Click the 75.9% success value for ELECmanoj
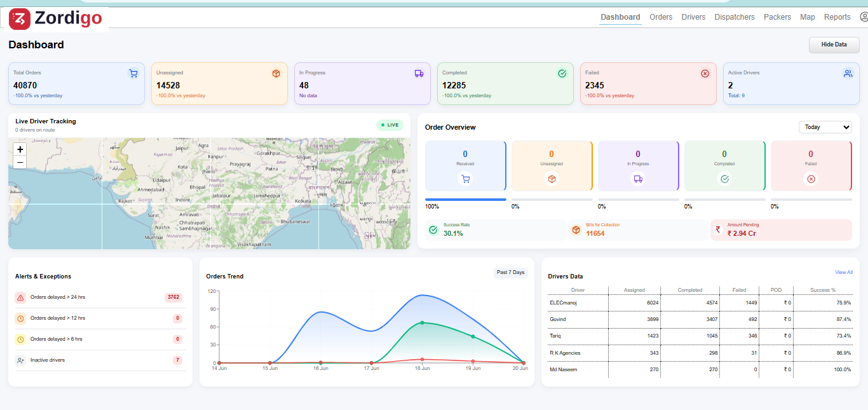Screen dimensions: 868x410 843,303
